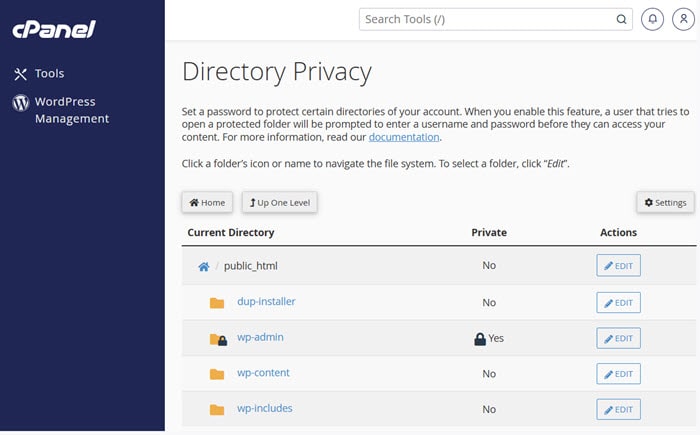Open the notifications bell icon
Viewport: 700px width, 435px height.
click(x=652, y=19)
